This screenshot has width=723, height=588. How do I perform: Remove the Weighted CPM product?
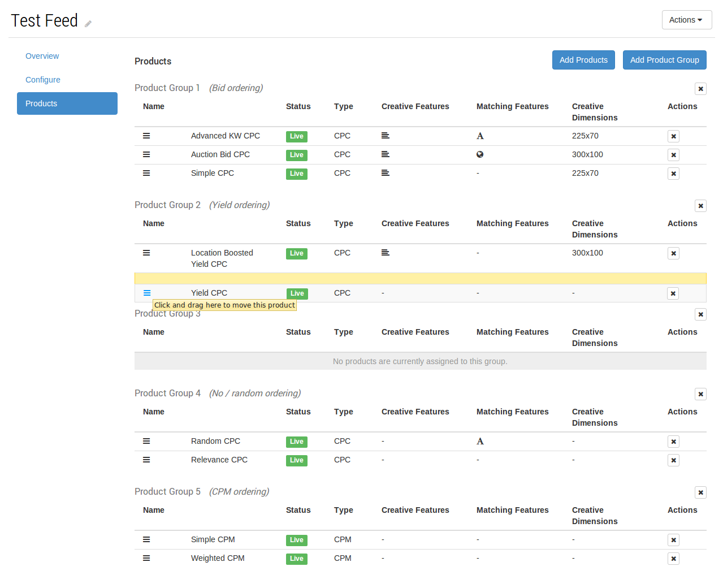[x=673, y=559]
